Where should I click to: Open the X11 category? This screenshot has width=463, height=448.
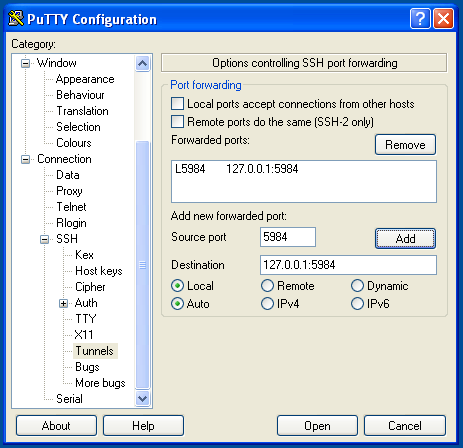pos(84,335)
